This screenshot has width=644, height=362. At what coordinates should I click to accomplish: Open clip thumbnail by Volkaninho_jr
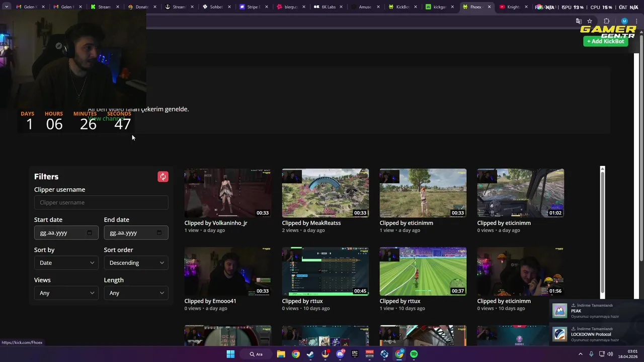click(x=227, y=193)
